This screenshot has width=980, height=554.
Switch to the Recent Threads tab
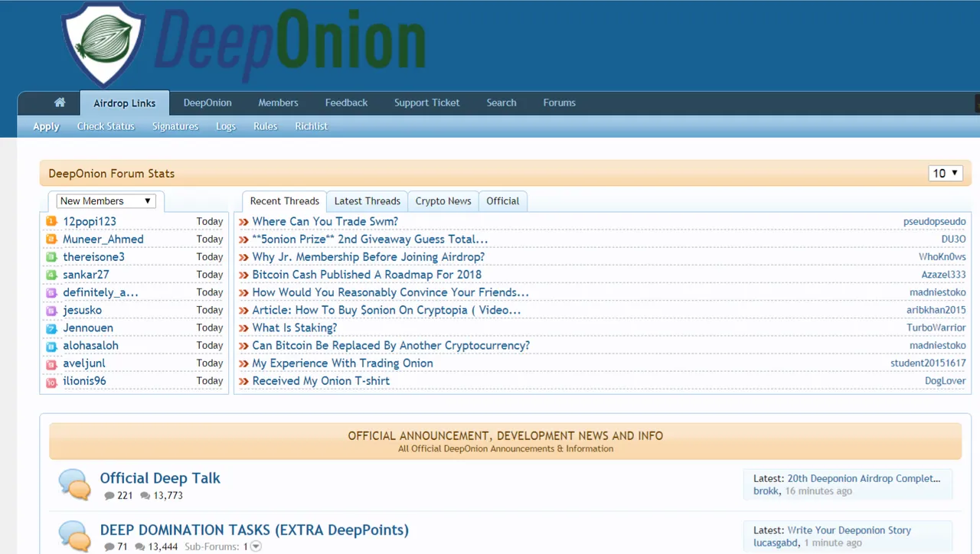(x=285, y=201)
